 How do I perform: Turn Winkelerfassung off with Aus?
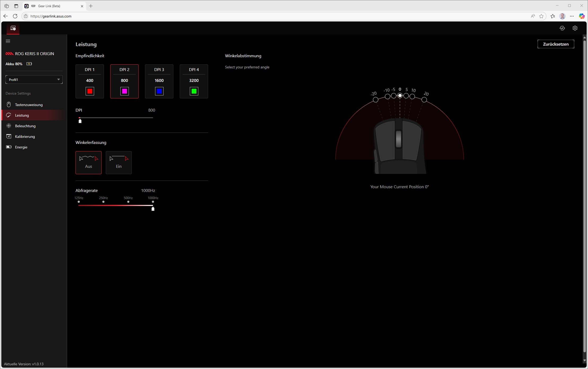coord(89,162)
